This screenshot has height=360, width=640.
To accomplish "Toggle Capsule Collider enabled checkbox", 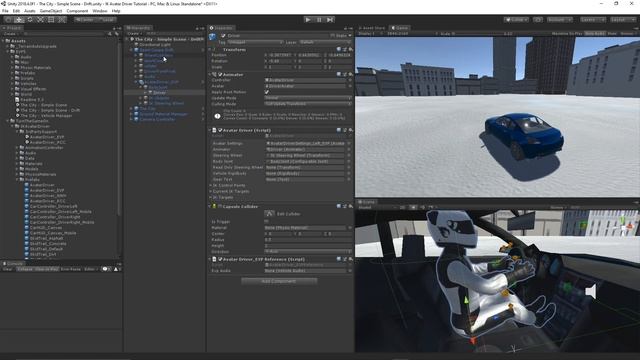I will (x=220, y=207).
